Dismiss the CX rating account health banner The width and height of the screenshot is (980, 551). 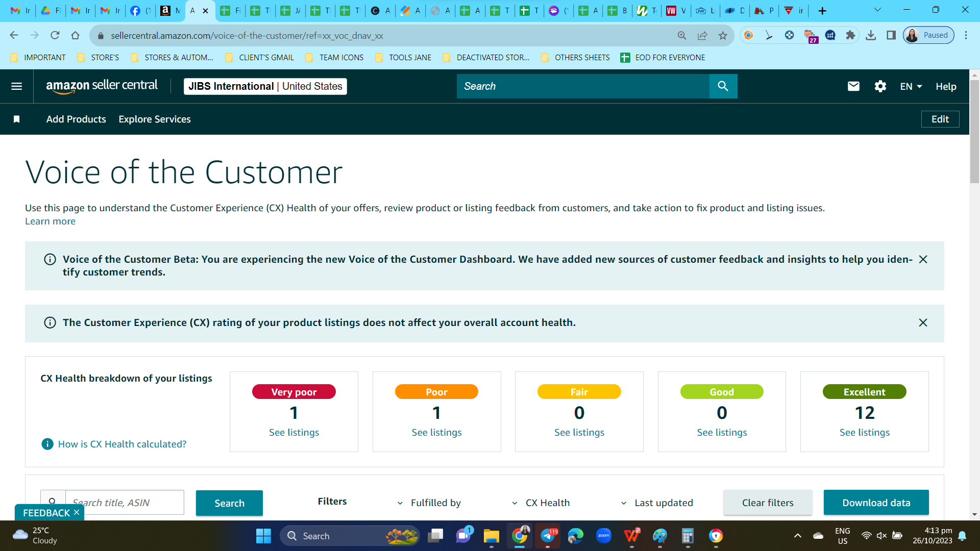(923, 322)
